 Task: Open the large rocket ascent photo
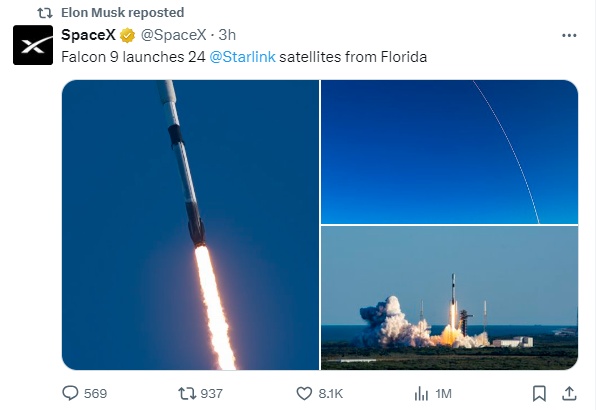[x=190, y=225]
